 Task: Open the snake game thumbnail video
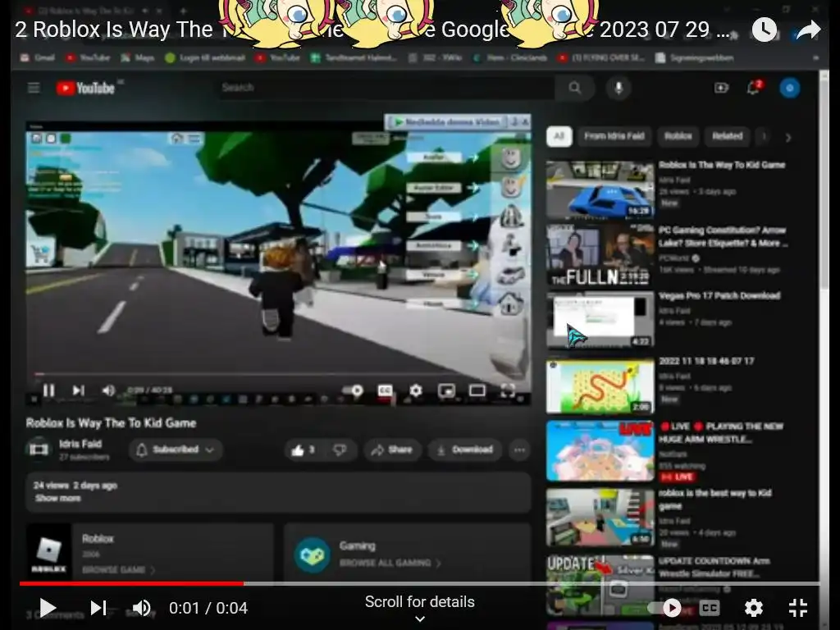pos(600,386)
